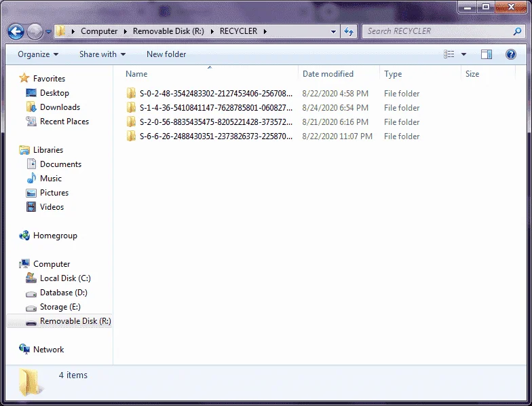Viewport: 532px width, 406px height.
Task: Go back with the Back arrow button
Action: 16,32
